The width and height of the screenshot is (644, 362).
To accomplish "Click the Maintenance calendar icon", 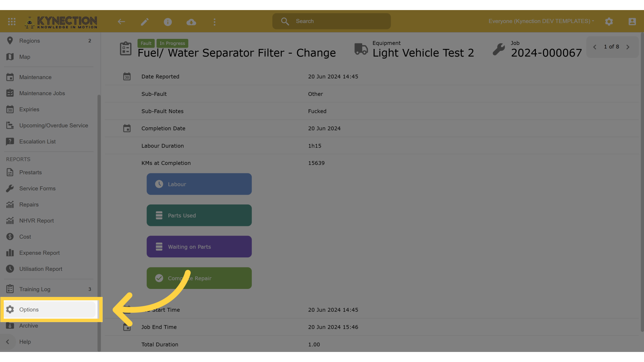I will tap(10, 77).
